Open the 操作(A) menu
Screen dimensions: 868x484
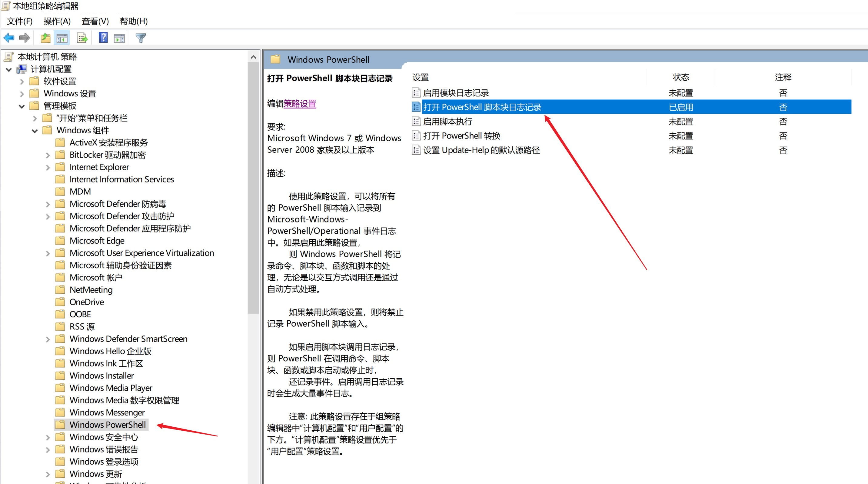pos(57,21)
